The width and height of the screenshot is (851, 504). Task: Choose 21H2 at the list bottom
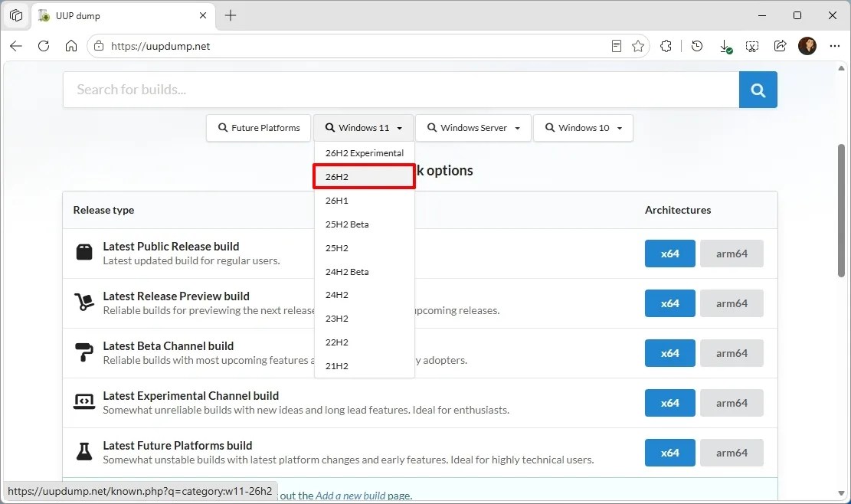(364, 366)
